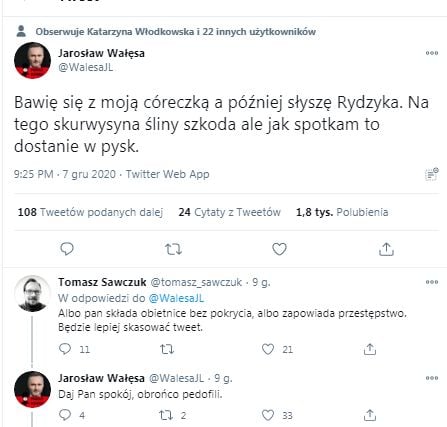447x427 pixels.
Task: Open more options on Tomasz Sawczuk's reply
Action: pos(432,282)
